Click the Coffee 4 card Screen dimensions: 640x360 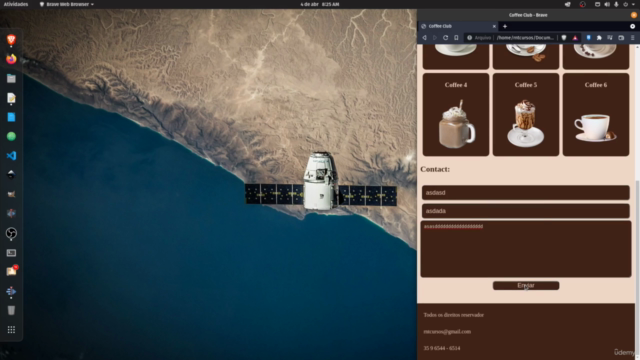[456, 115]
